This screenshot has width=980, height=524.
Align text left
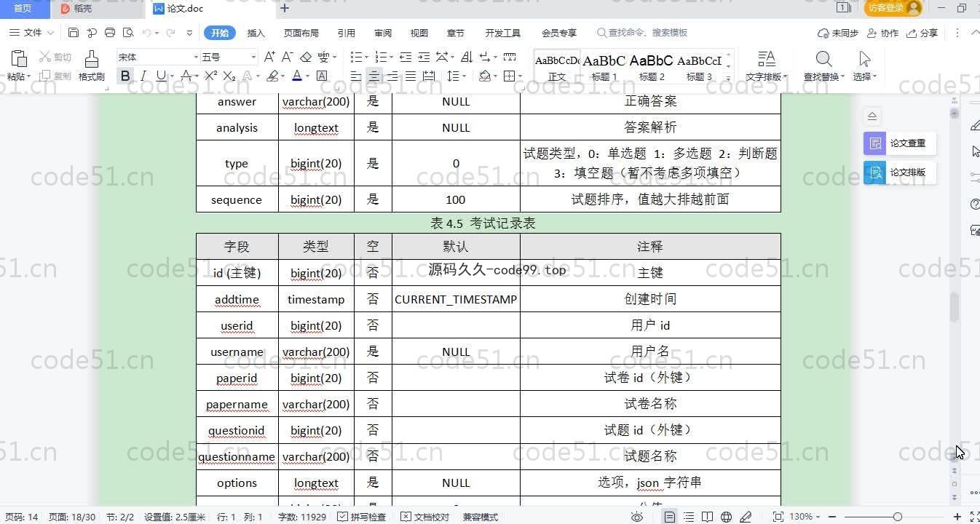pos(356,76)
